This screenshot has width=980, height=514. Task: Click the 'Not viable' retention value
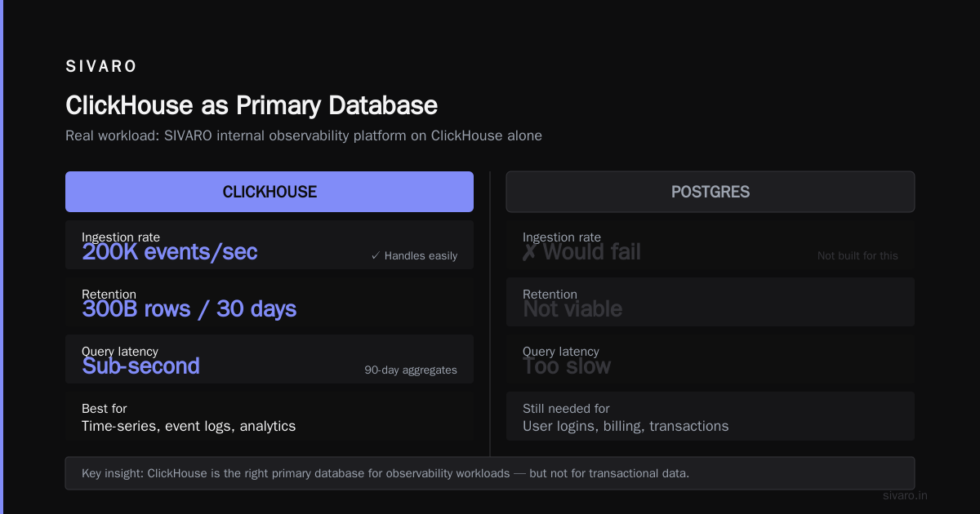click(572, 309)
